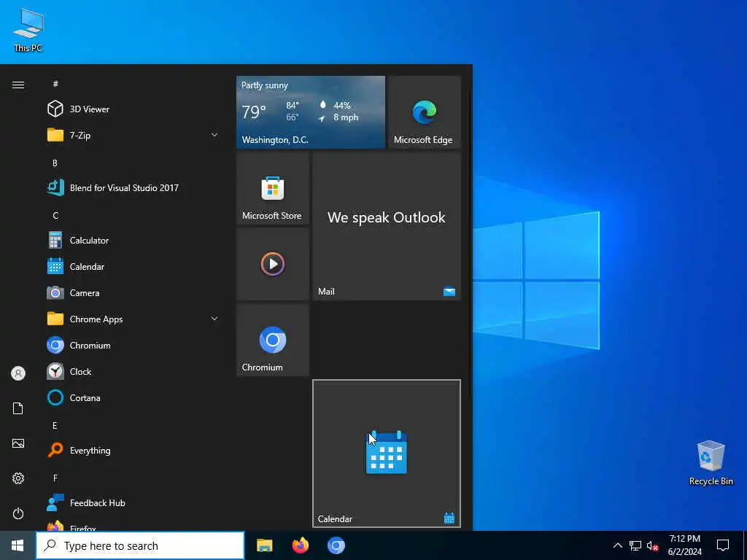Open the 7-Zip folder entry
The height and width of the screenshot is (560, 747).
[x=133, y=135]
